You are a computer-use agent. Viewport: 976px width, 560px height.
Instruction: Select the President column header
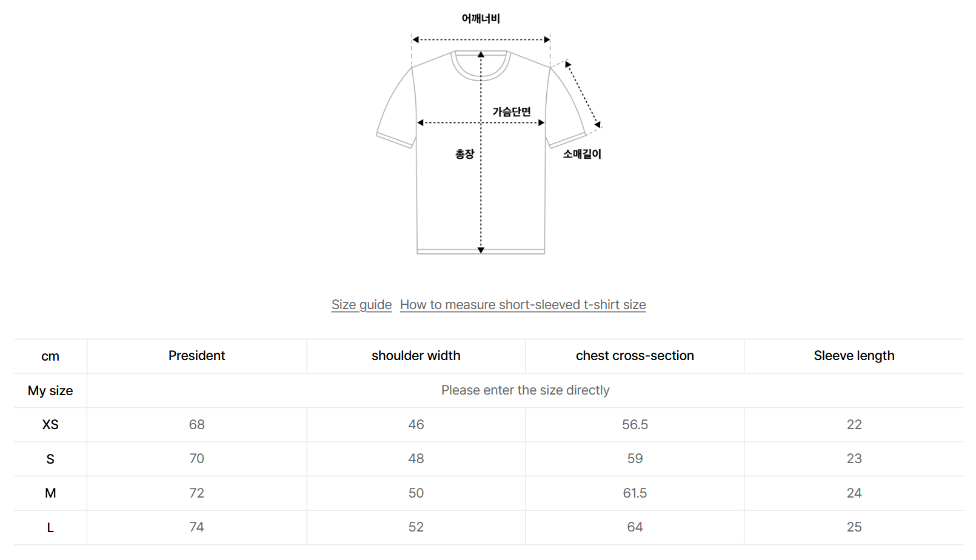tap(196, 356)
